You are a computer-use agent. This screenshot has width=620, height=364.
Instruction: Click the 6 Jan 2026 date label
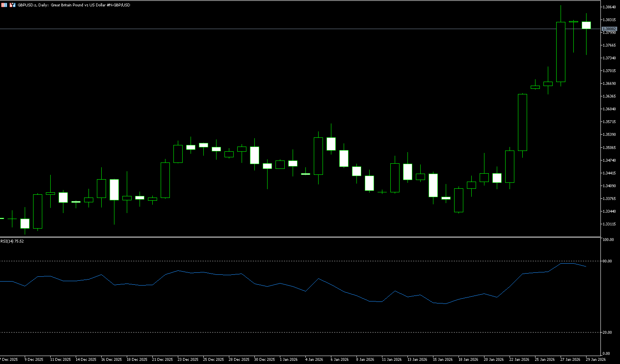coord(339,359)
